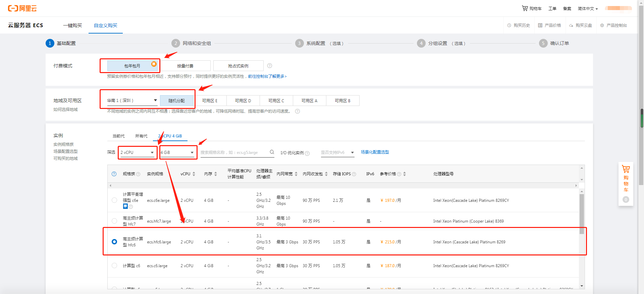Click help icon beside 规格族 column
The width and height of the screenshot is (644, 294).
(x=138, y=174)
